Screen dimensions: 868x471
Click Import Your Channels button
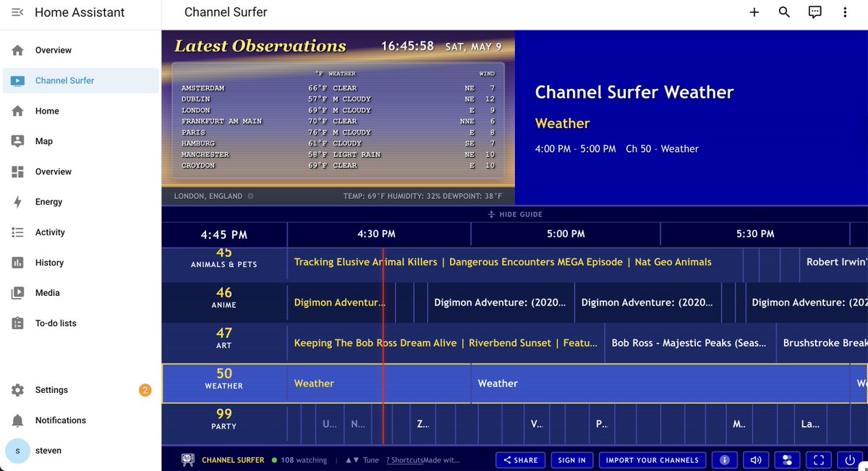(x=652, y=460)
